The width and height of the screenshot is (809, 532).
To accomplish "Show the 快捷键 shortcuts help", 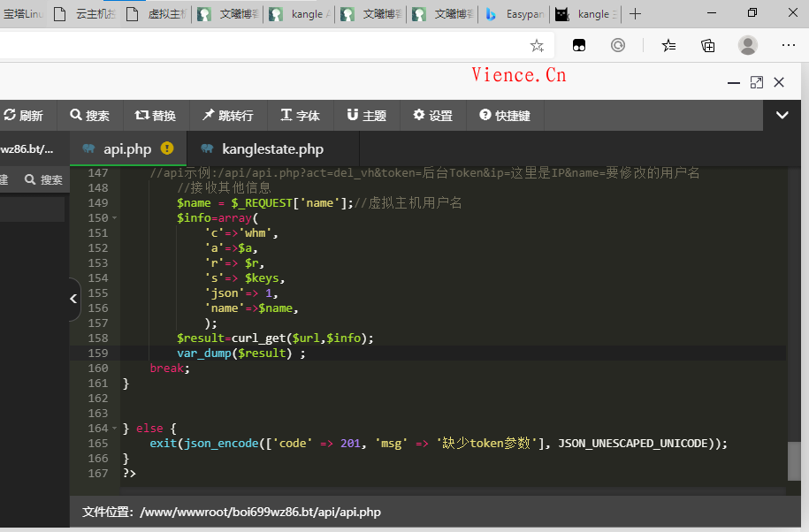I will point(505,116).
